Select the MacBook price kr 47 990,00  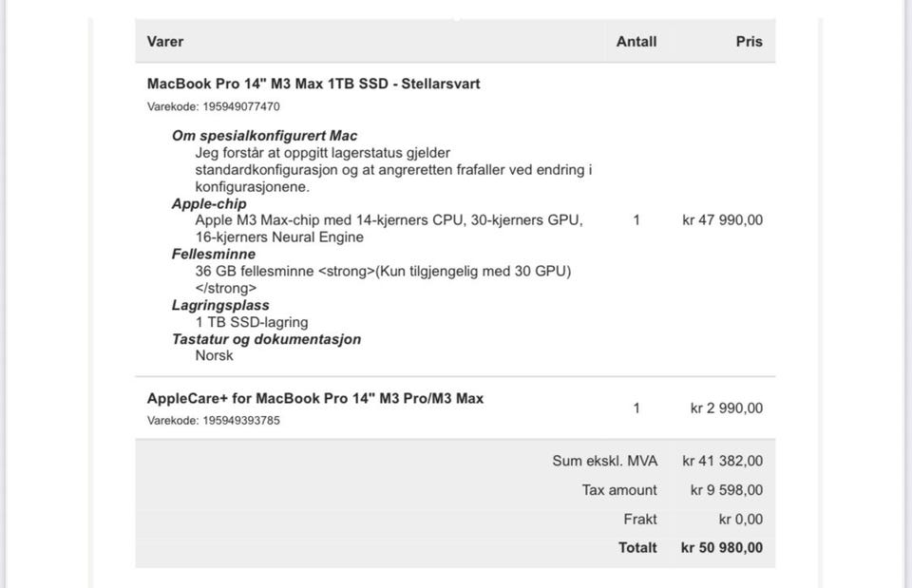722,220
